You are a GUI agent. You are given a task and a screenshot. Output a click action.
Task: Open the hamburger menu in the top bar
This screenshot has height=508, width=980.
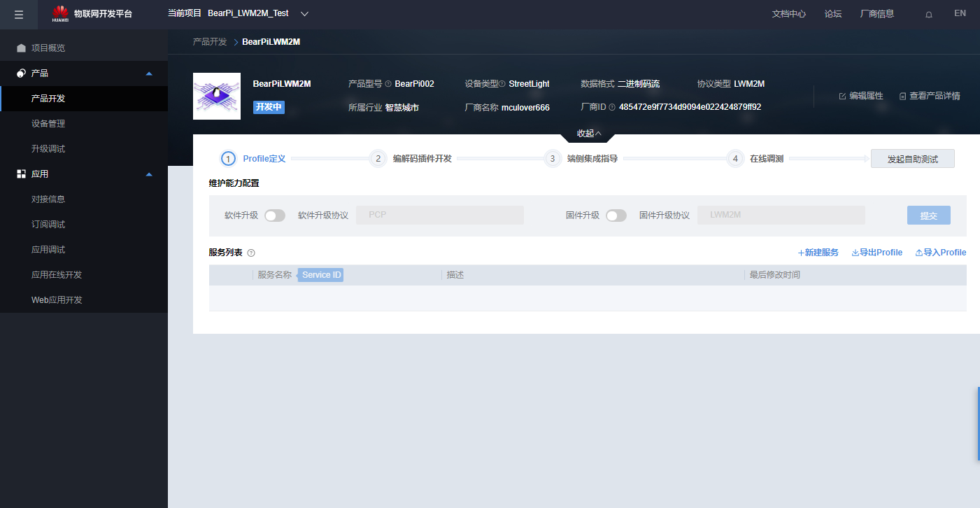tap(19, 14)
